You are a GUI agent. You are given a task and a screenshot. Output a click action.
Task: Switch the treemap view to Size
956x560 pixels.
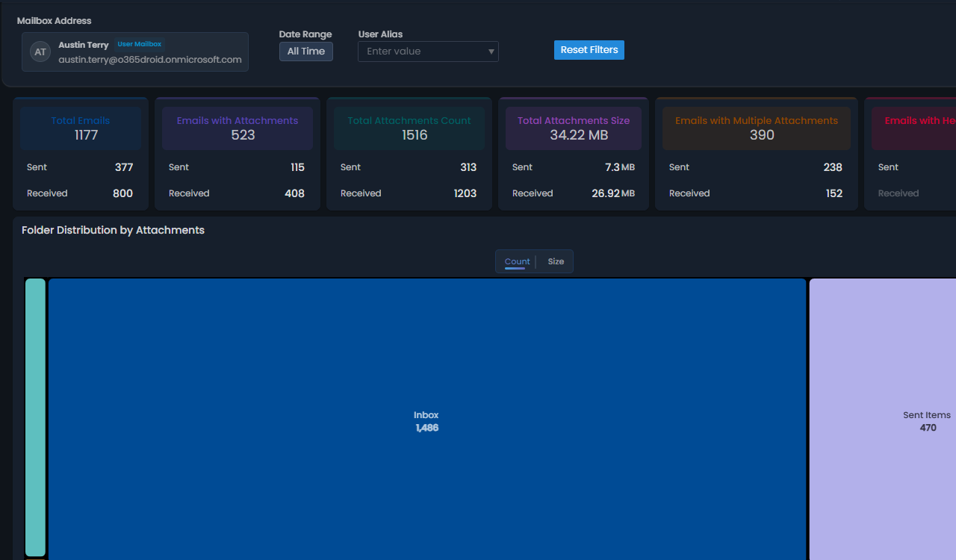point(556,261)
